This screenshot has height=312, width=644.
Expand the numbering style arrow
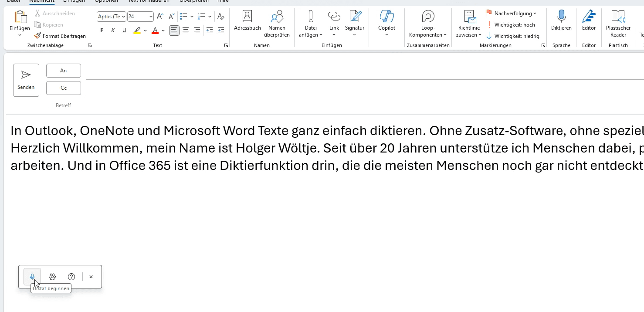click(210, 17)
